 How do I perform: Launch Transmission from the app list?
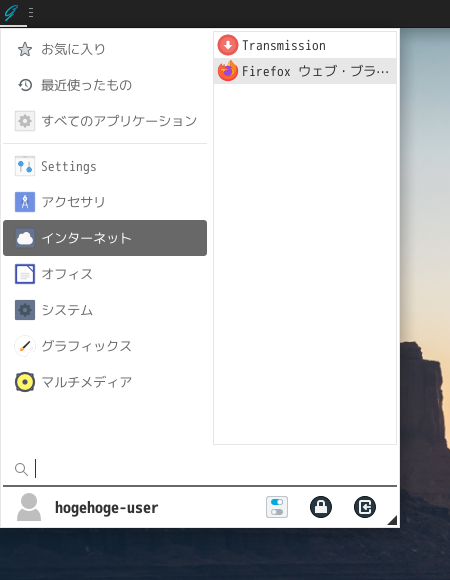[x=305, y=45]
